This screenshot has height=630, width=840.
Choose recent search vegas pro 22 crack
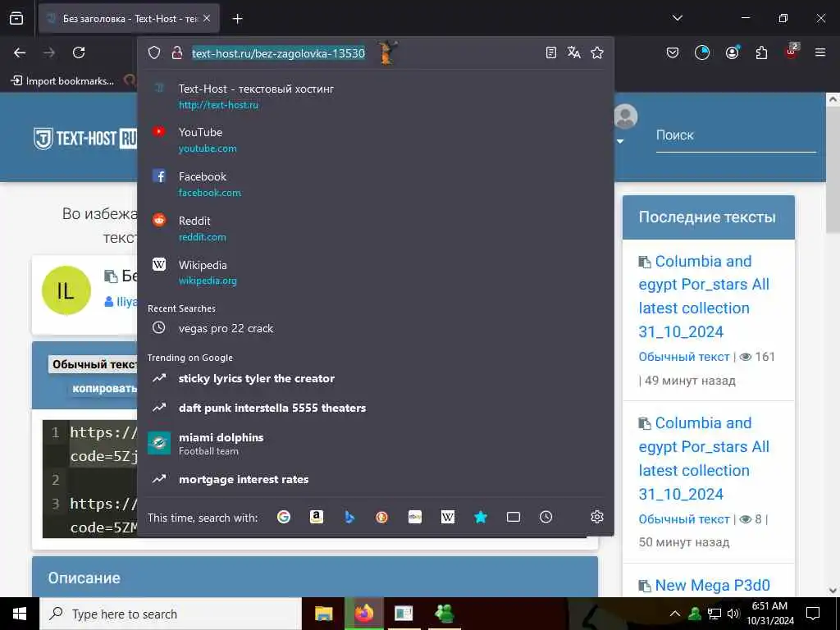375,328
